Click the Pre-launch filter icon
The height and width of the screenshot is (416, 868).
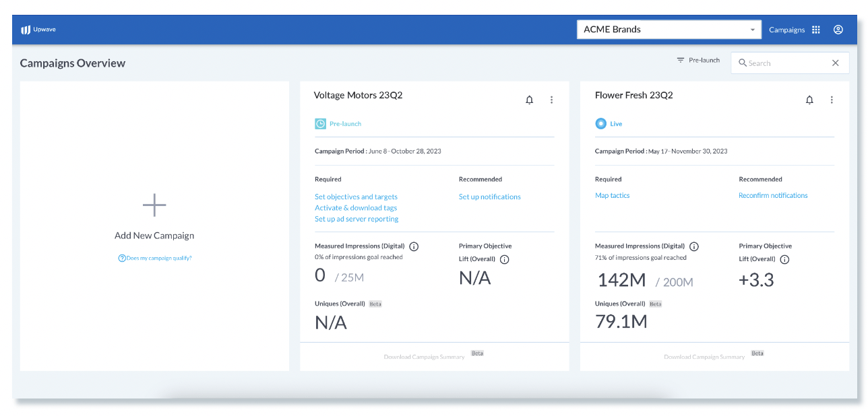coord(681,61)
